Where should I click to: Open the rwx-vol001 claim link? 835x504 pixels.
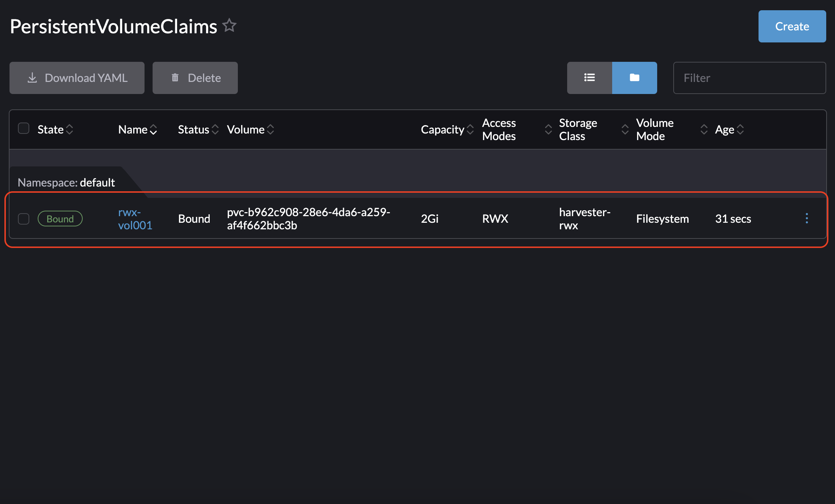135,219
